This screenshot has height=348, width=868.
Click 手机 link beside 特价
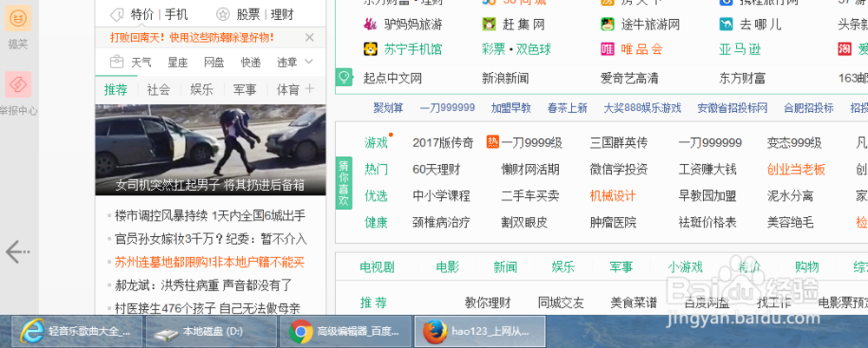pos(176,15)
